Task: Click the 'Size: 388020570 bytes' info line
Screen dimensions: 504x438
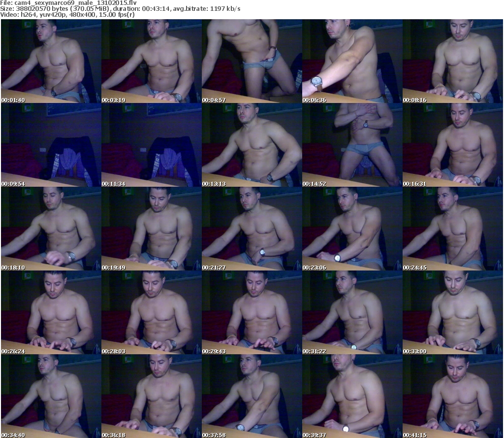Action: click(120, 9)
